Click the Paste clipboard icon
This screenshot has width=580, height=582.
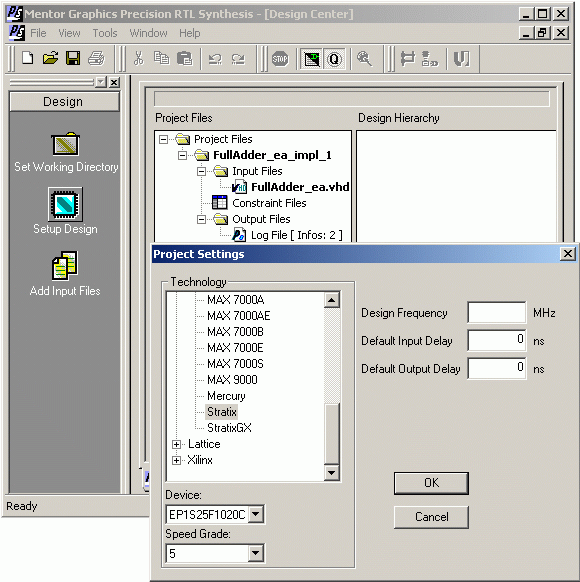click(184, 58)
